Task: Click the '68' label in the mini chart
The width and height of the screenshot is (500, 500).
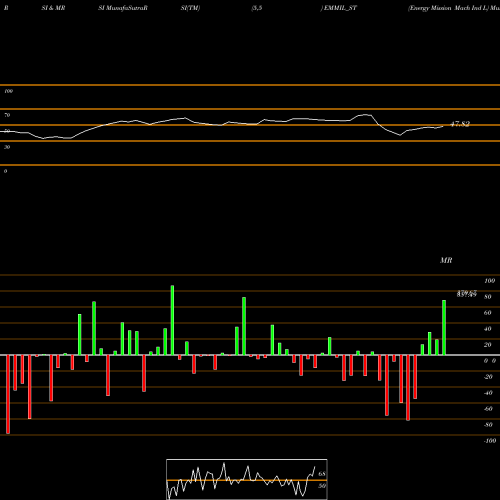Action: (322, 474)
